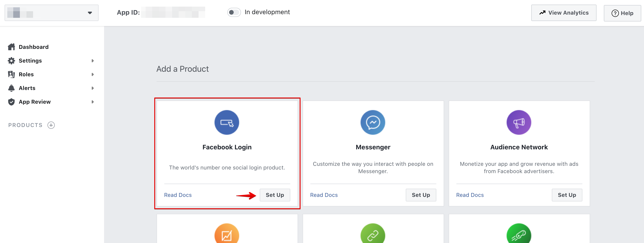This screenshot has height=243, width=644.
Task: Click the Facebook Login circular icon
Action: pos(227,122)
